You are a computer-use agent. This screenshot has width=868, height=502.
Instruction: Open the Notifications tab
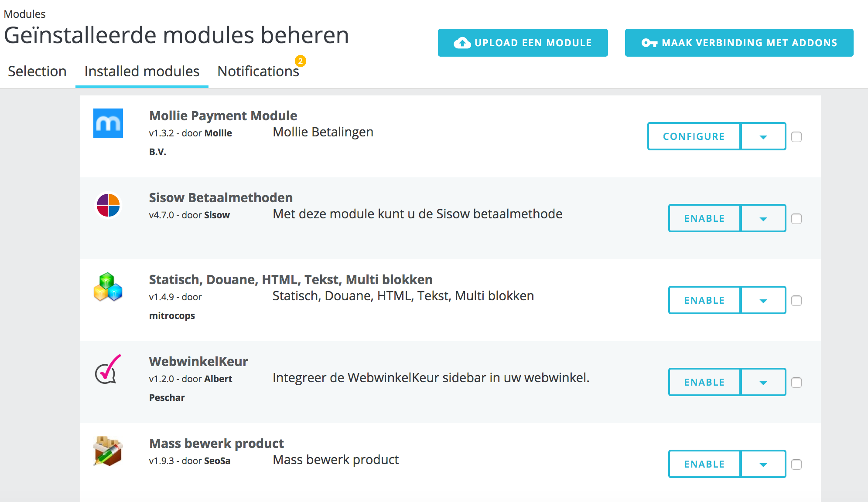pos(258,71)
